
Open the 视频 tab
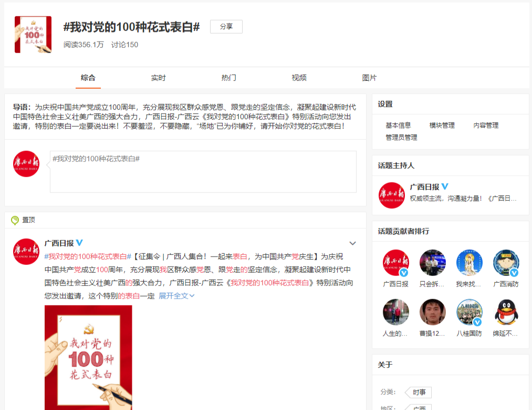point(299,78)
